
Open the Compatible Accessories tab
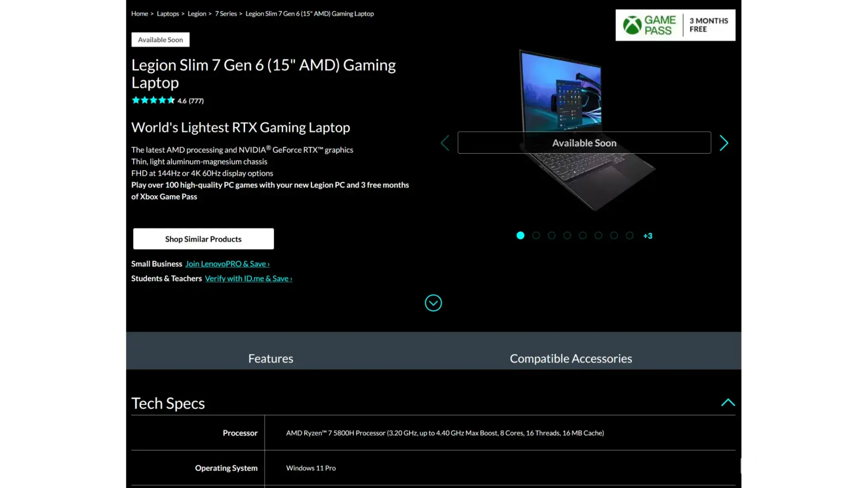tap(571, 359)
